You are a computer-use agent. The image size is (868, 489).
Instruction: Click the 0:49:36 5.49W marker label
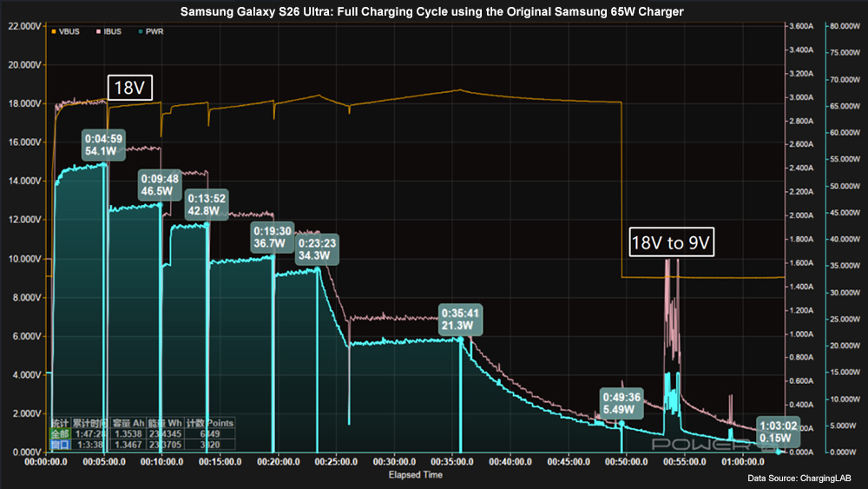pos(621,402)
